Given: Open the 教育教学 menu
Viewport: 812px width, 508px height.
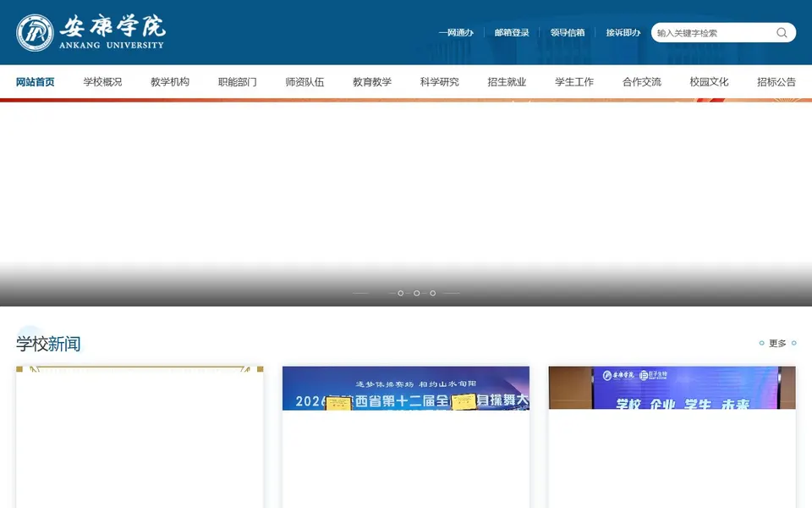Looking at the screenshot, I should pos(372,82).
